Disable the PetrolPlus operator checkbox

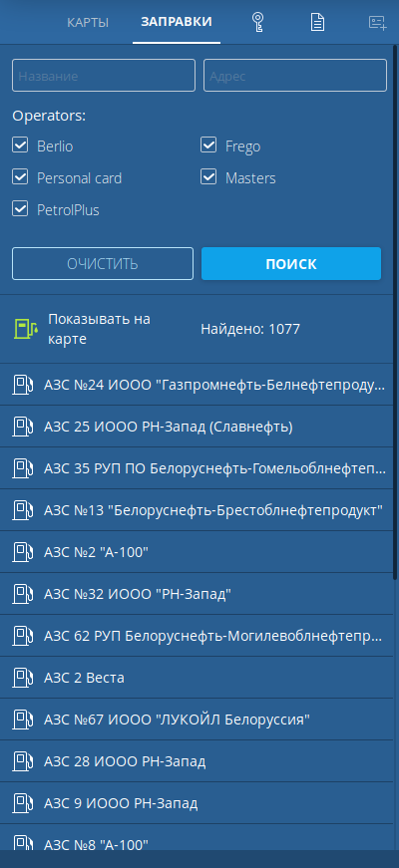pos(20,209)
